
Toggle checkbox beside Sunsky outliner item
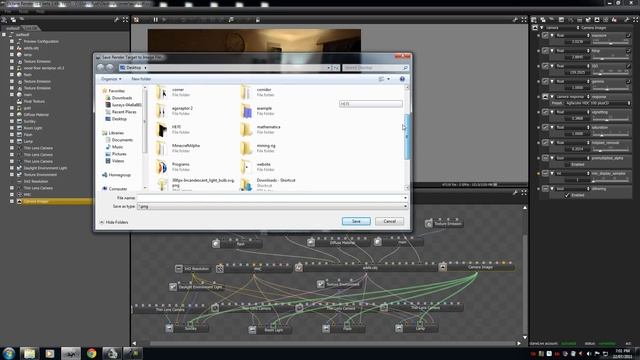pos(12,121)
